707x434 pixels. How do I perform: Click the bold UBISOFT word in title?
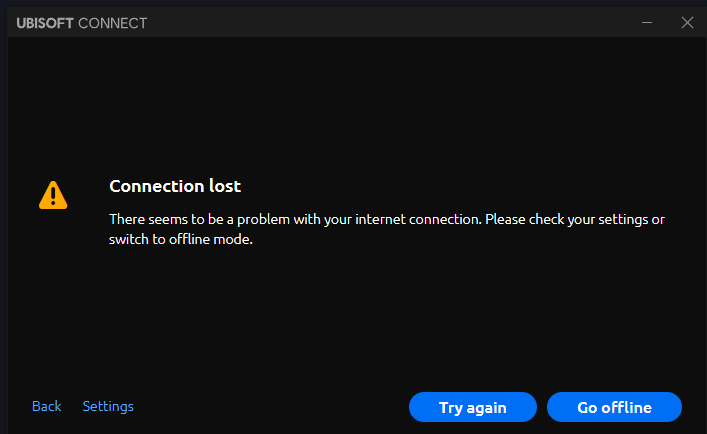pos(45,23)
